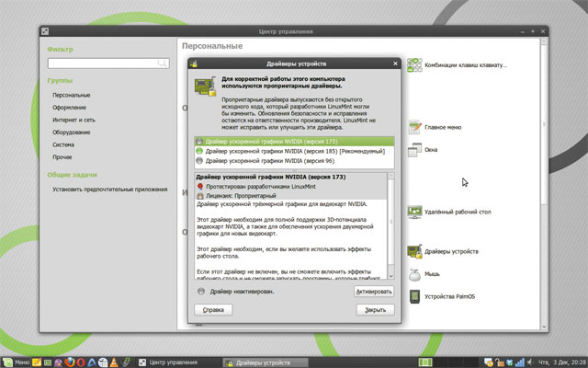Click the driver description scroll up arrow
588x368 pixels.
(391, 176)
